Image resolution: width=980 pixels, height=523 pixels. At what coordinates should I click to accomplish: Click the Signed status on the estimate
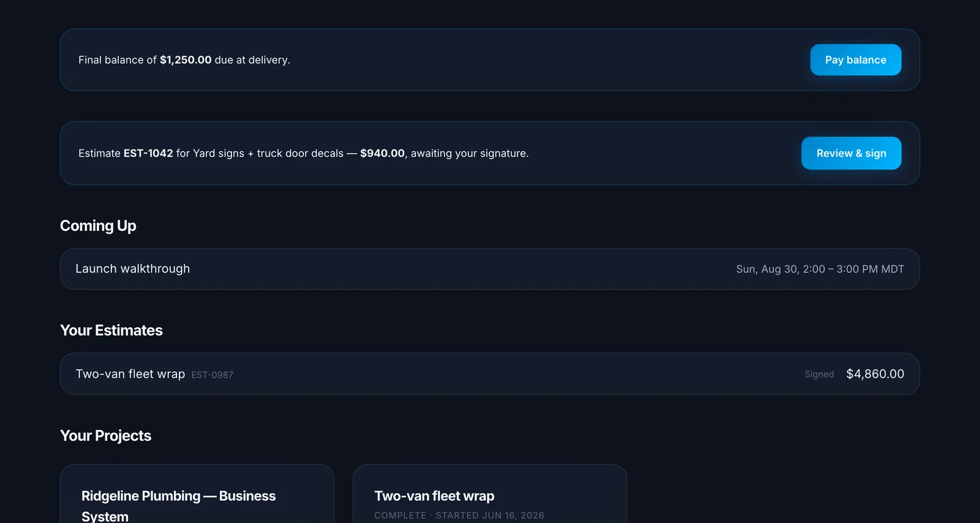(x=819, y=374)
